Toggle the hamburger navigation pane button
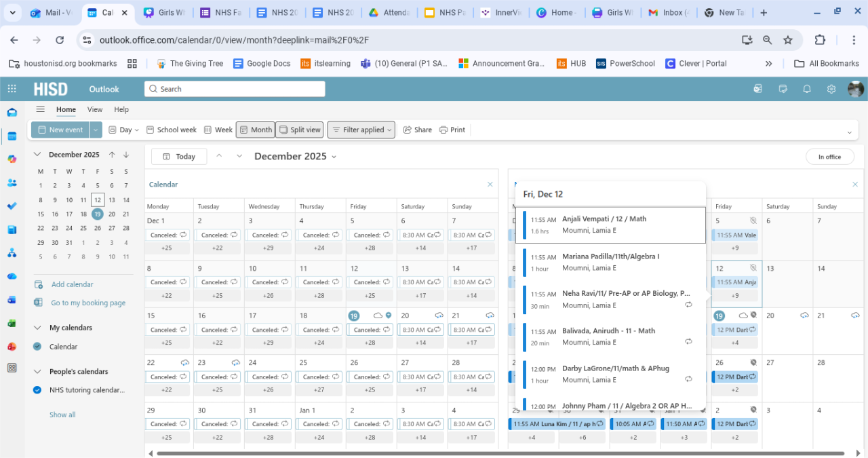The width and height of the screenshot is (868, 458). pyautogui.click(x=41, y=109)
